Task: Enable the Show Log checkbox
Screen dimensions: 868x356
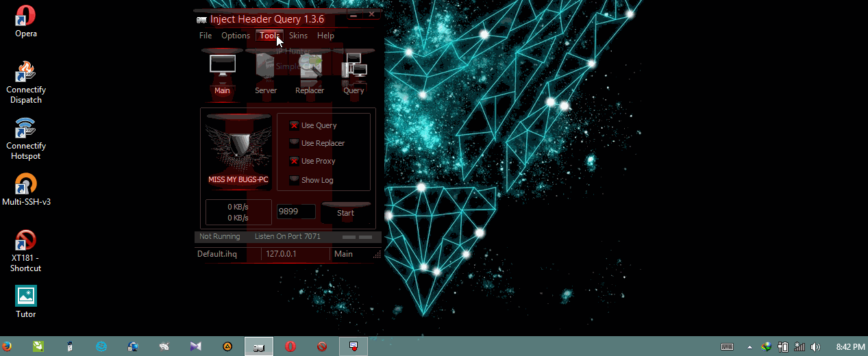Action: click(294, 180)
